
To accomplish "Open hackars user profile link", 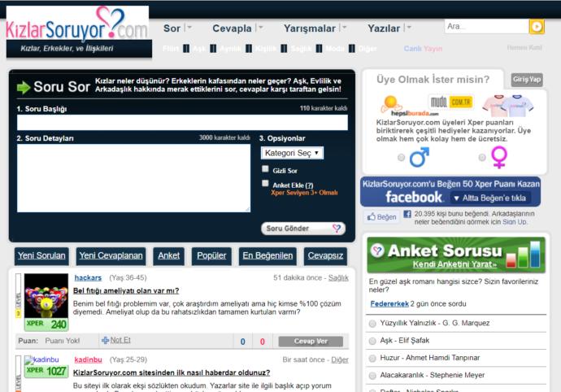I will [x=88, y=278].
